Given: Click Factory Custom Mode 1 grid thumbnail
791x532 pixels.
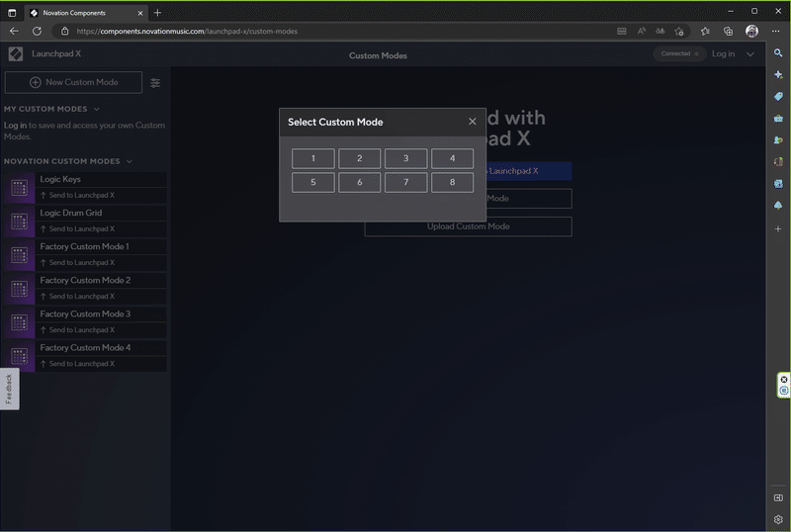Looking at the screenshot, I should (20, 255).
